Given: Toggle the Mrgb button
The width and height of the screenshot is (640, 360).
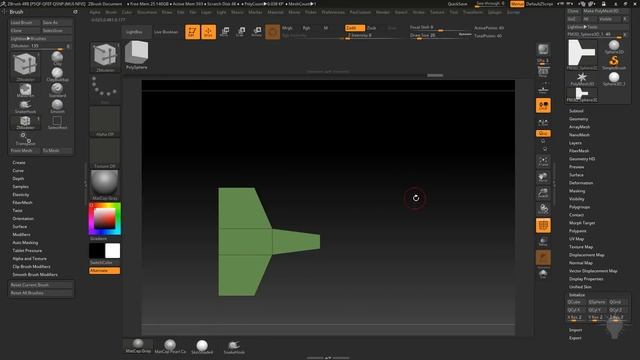Looking at the screenshot, I should click(287, 28).
